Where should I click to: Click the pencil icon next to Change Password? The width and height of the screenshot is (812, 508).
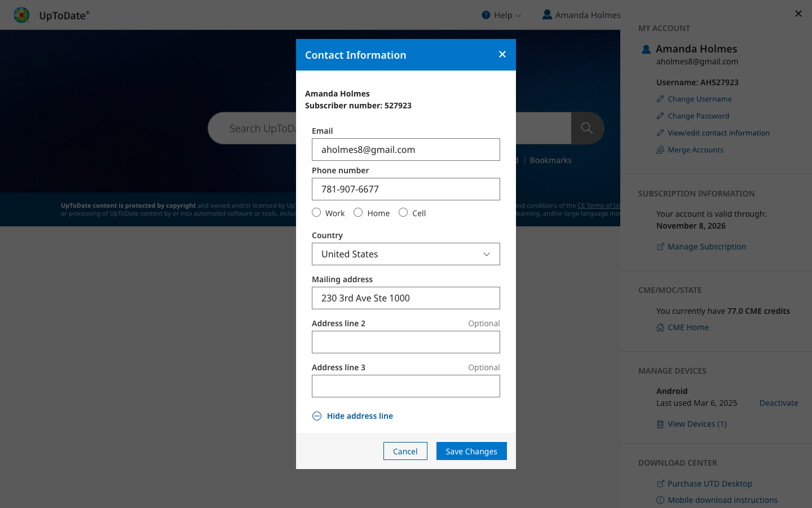[x=660, y=116]
